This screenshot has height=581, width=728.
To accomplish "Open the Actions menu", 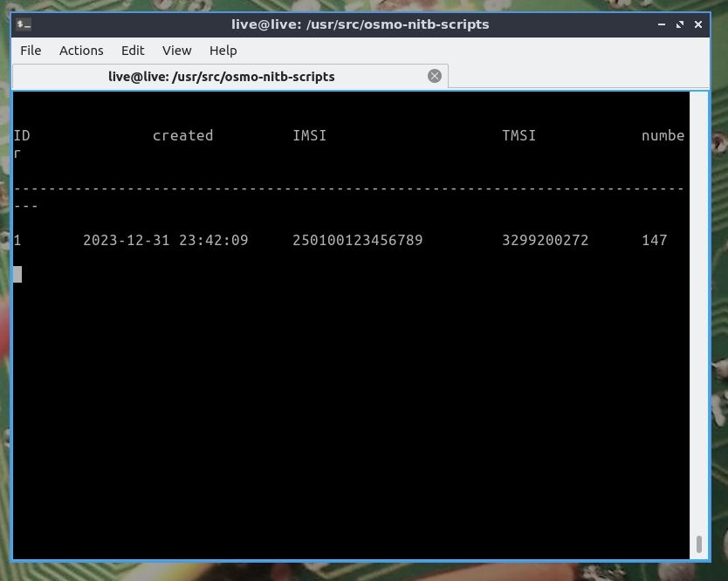I will point(81,50).
